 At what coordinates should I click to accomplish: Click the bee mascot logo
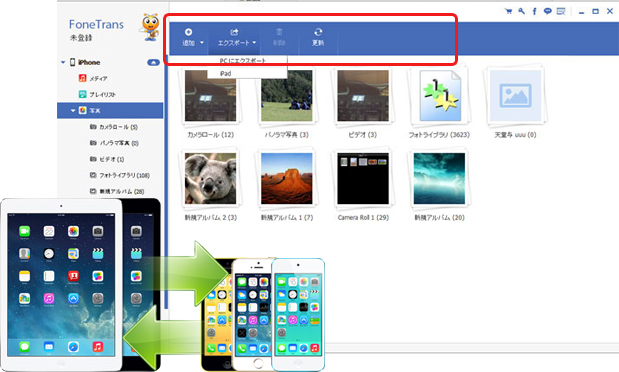[150, 27]
